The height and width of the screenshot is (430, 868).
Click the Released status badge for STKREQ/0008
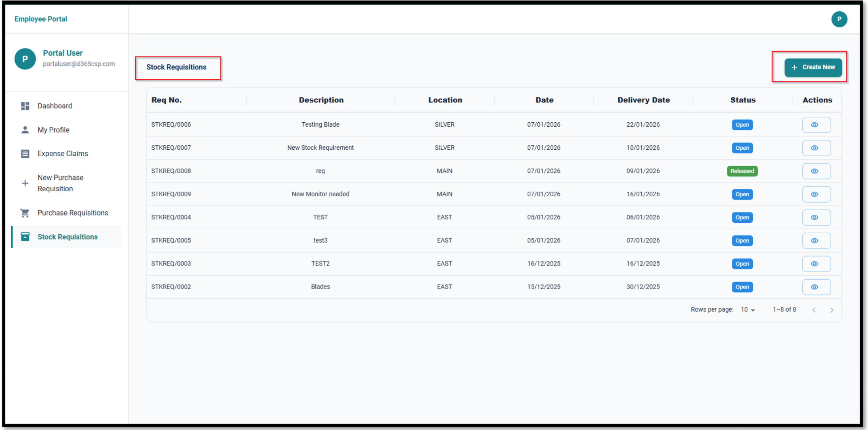click(742, 171)
